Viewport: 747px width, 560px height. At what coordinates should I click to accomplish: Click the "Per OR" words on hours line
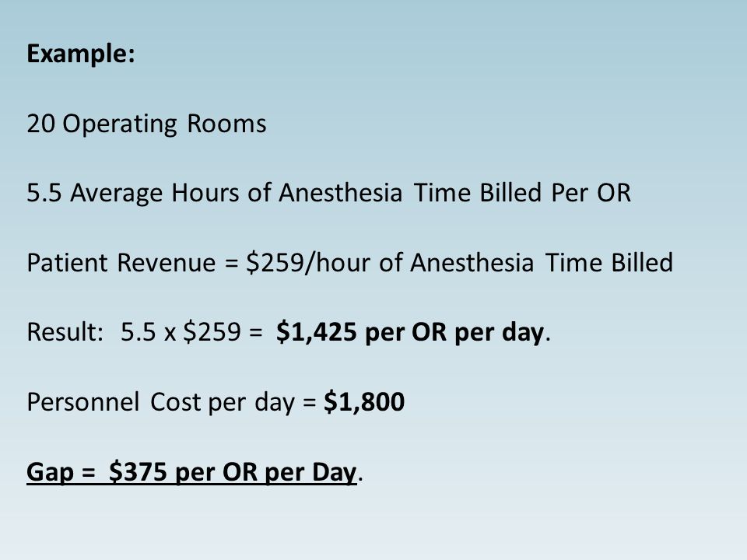click(591, 193)
